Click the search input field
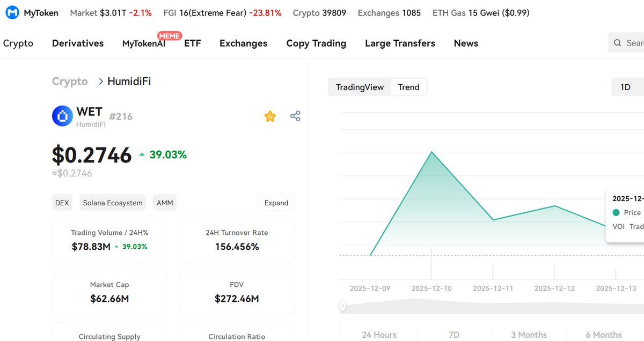 626,43
